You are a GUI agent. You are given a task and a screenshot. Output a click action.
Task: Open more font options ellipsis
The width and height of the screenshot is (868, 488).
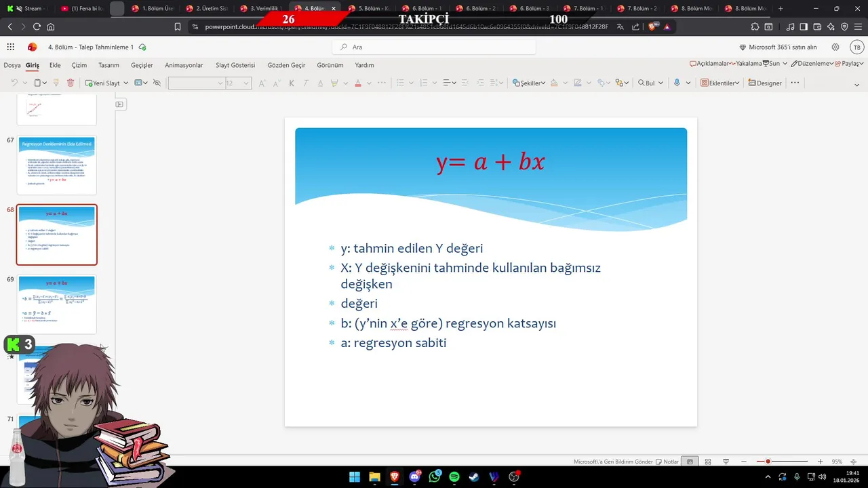click(382, 83)
